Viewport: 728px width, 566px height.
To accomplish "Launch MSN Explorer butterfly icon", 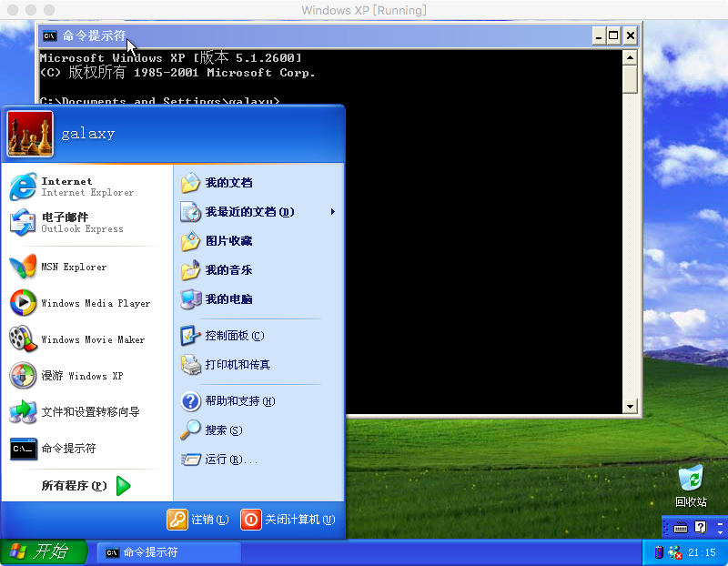I will tap(23, 267).
